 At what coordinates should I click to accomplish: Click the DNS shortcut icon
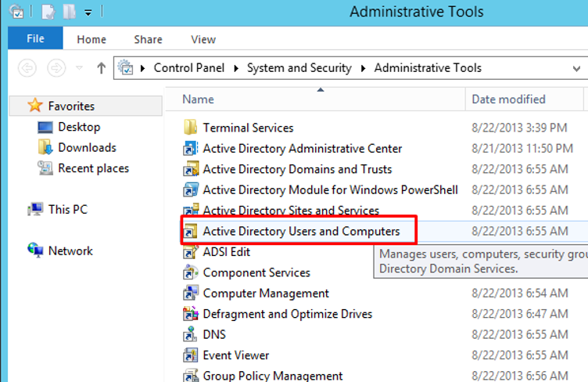tap(190, 334)
